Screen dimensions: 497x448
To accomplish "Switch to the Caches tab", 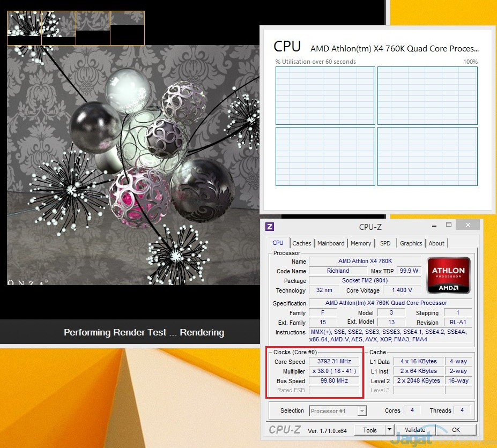I will [302, 243].
